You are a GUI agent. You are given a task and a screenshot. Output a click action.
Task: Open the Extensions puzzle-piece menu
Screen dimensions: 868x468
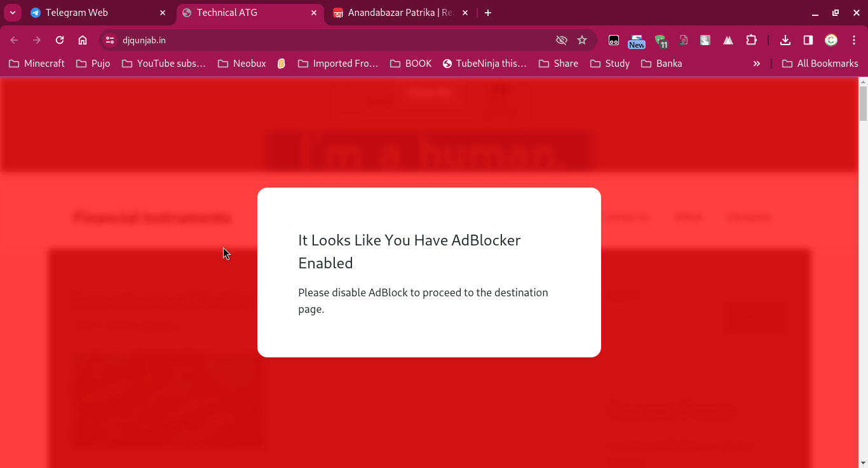[751, 40]
